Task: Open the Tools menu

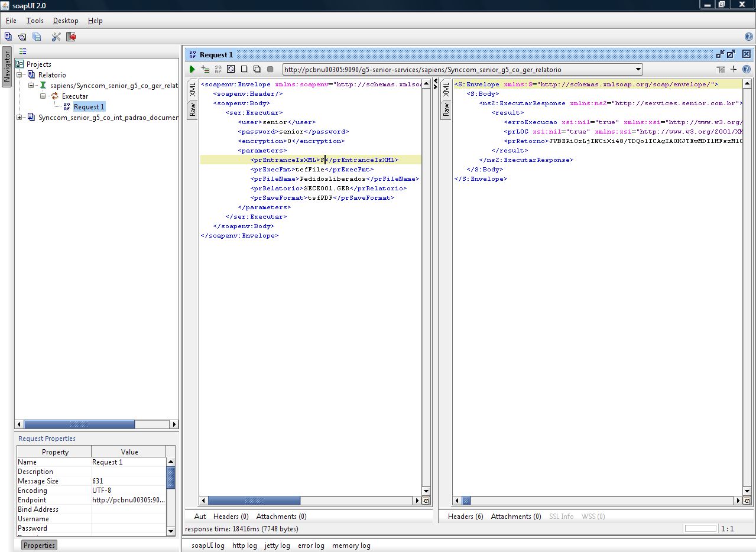Action: (35, 21)
